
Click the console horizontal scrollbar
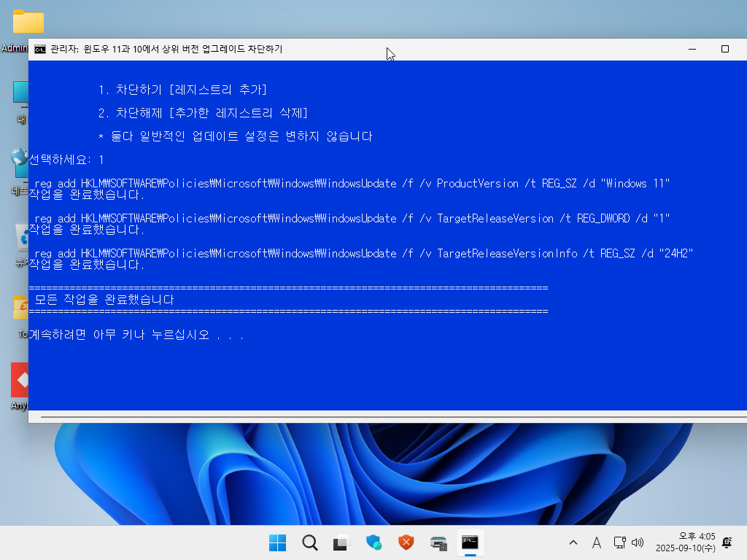pyautogui.click(x=393, y=417)
